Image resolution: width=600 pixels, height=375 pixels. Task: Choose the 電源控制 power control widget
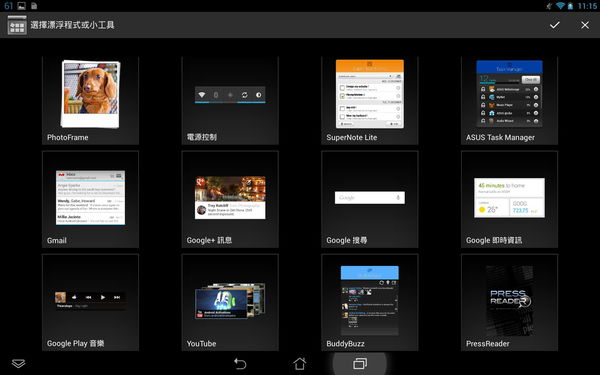pyautogui.click(x=230, y=100)
